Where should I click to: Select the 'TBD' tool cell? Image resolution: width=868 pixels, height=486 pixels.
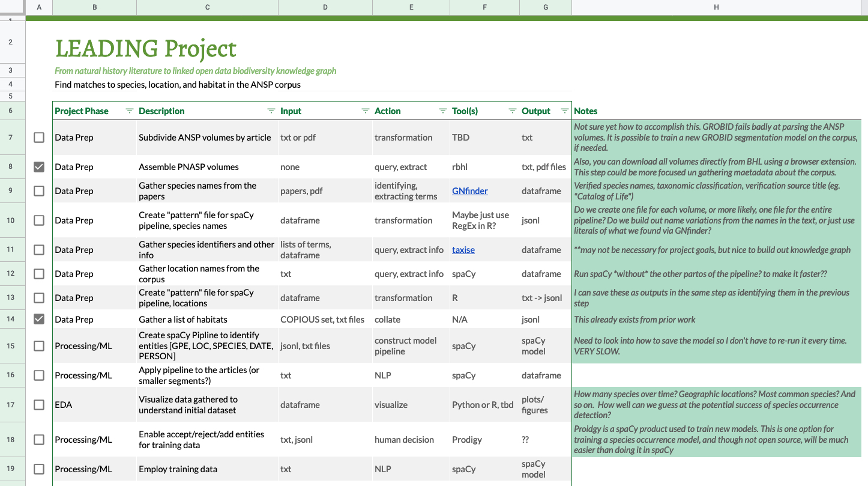point(484,138)
